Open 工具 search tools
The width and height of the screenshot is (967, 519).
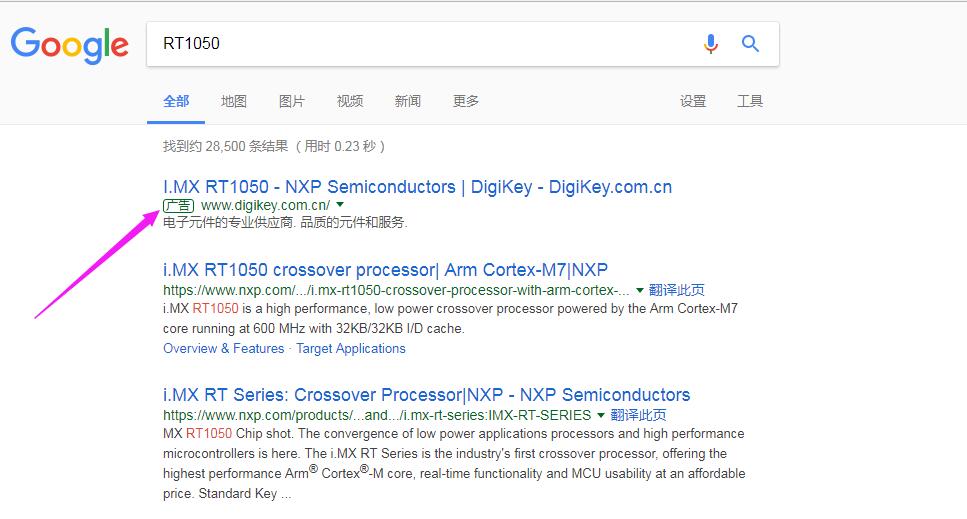pos(750,101)
